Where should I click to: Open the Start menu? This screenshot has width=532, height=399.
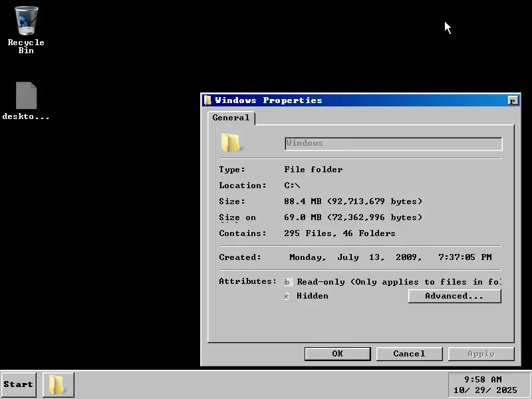click(x=18, y=384)
